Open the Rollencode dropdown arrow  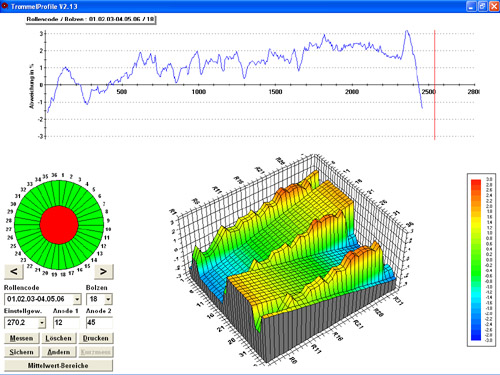coord(77,299)
